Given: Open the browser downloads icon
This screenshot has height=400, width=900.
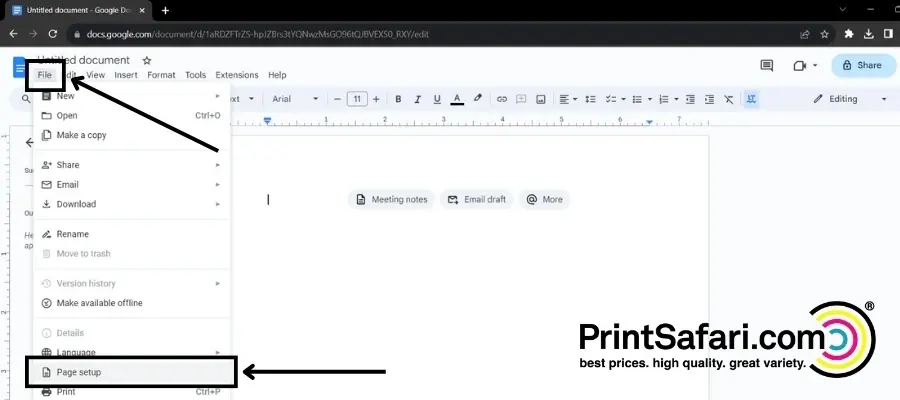Looking at the screenshot, I should [x=869, y=34].
